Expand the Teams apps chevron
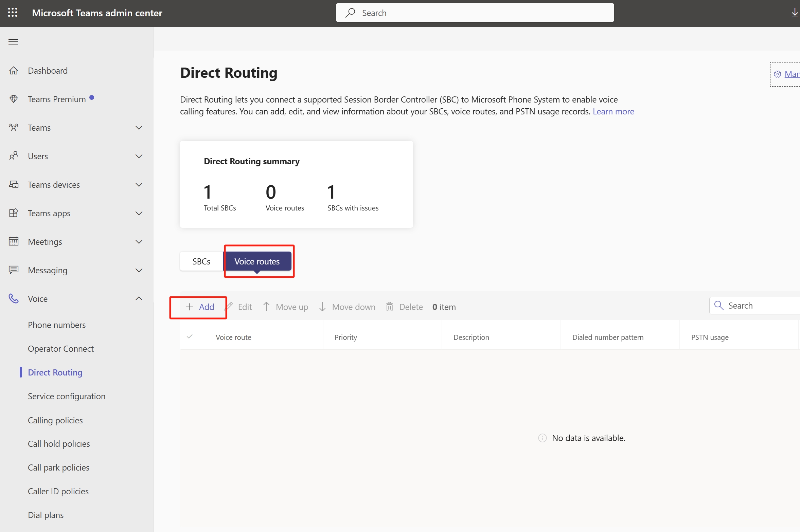This screenshot has height=532, width=800. tap(139, 213)
